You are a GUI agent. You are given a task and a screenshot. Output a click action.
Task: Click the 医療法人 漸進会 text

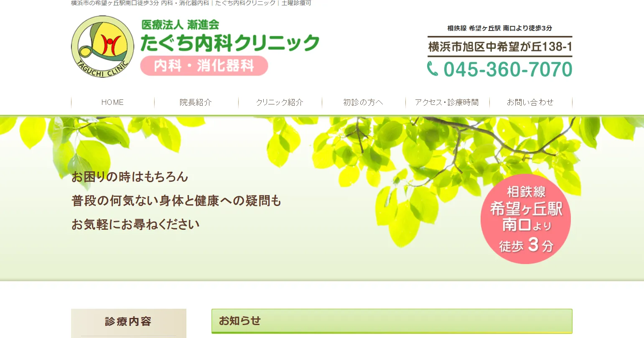click(x=181, y=25)
